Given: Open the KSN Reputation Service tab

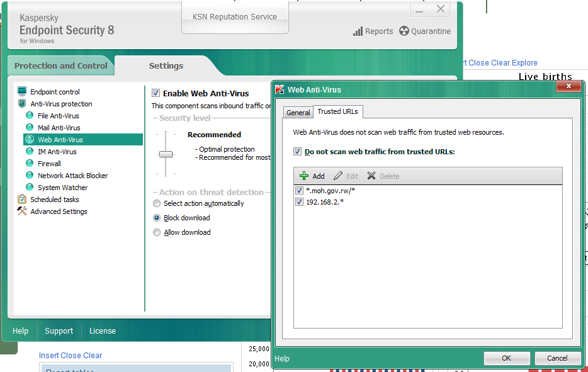Looking at the screenshot, I should (x=235, y=17).
